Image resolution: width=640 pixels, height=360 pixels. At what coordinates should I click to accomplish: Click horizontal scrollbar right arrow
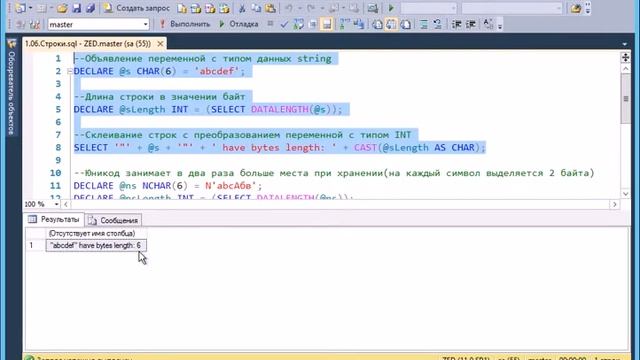[614, 204]
